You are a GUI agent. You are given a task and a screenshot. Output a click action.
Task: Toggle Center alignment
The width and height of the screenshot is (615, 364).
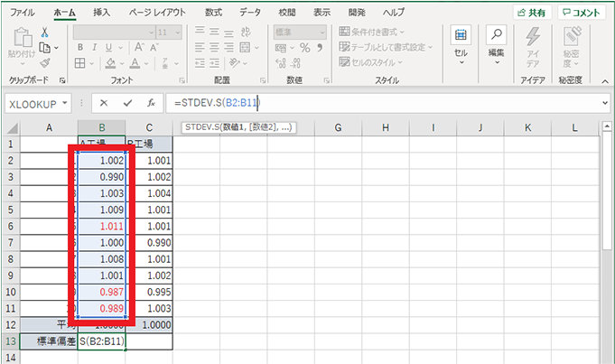(214, 48)
